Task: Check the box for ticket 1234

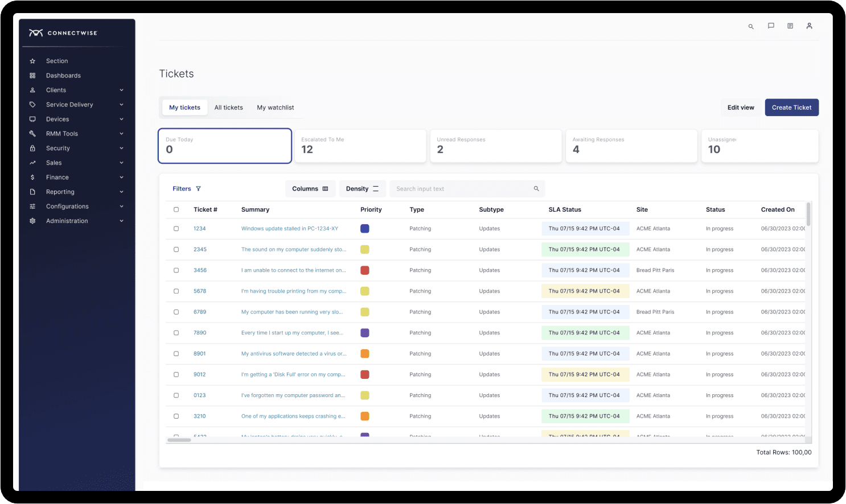Action: click(x=176, y=229)
